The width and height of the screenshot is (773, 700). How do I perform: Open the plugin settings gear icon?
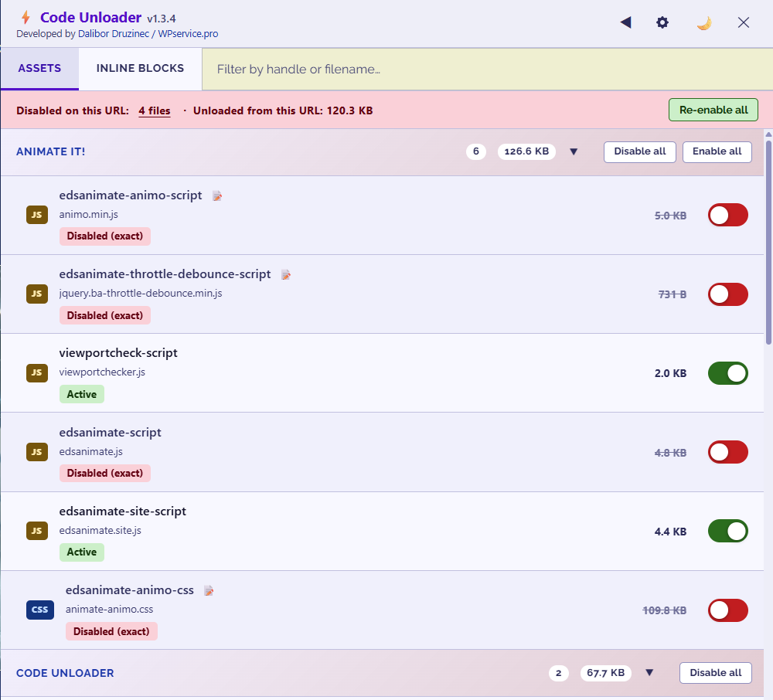point(662,22)
